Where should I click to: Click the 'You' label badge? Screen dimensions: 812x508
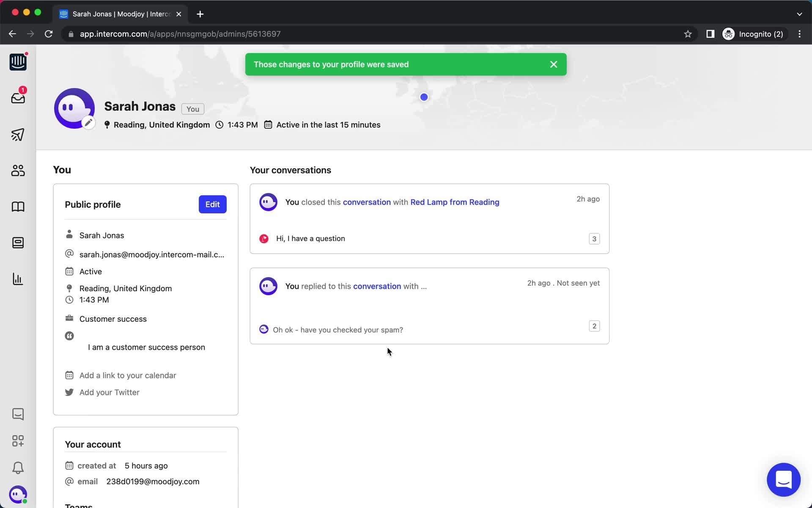pyautogui.click(x=192, y=109)
